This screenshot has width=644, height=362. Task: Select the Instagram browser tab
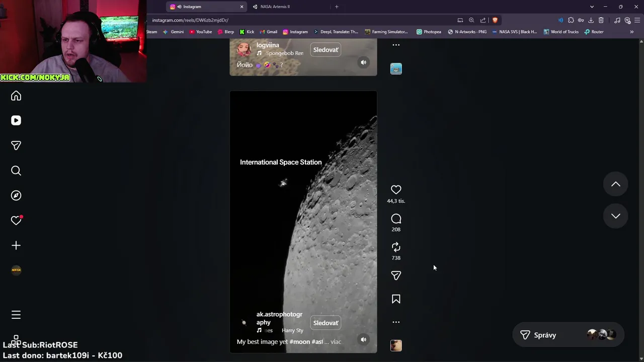pos(207,7)
